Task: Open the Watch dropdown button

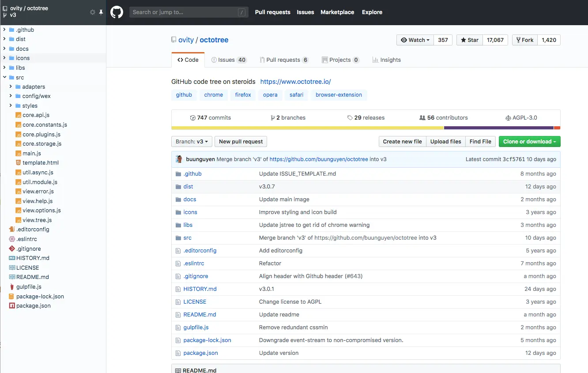Action: (415, 40)
